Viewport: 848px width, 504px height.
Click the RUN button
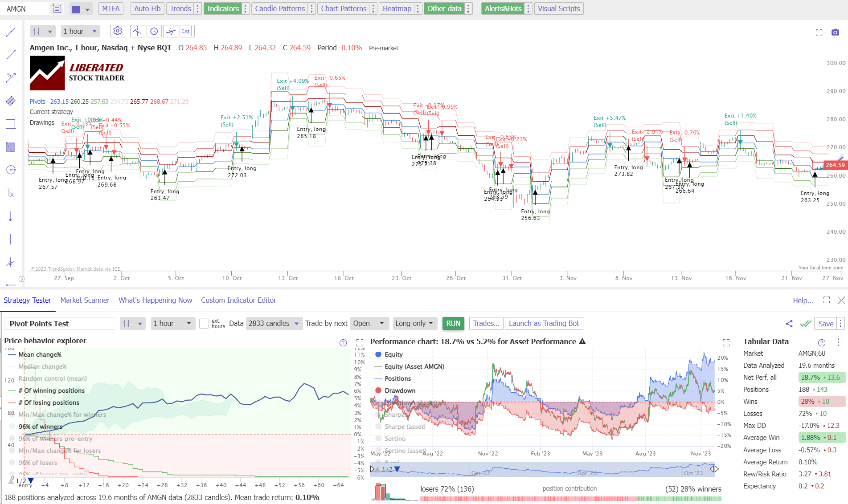click(453, 323)
